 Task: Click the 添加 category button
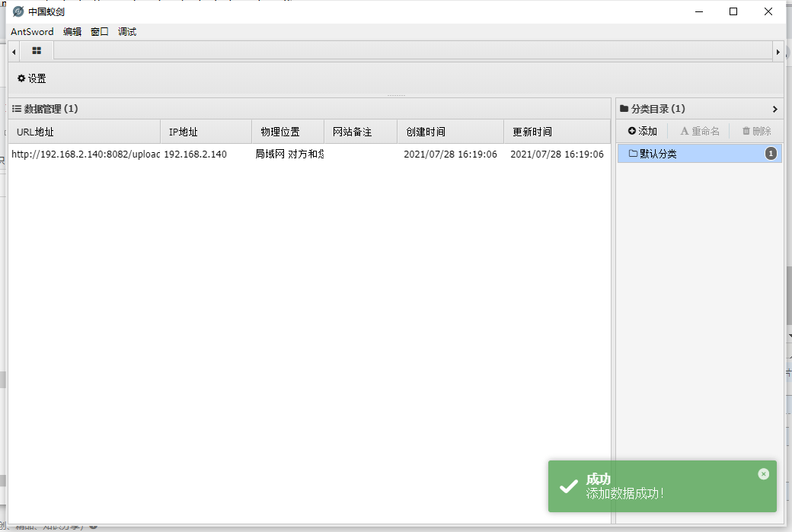pos(643,131)
